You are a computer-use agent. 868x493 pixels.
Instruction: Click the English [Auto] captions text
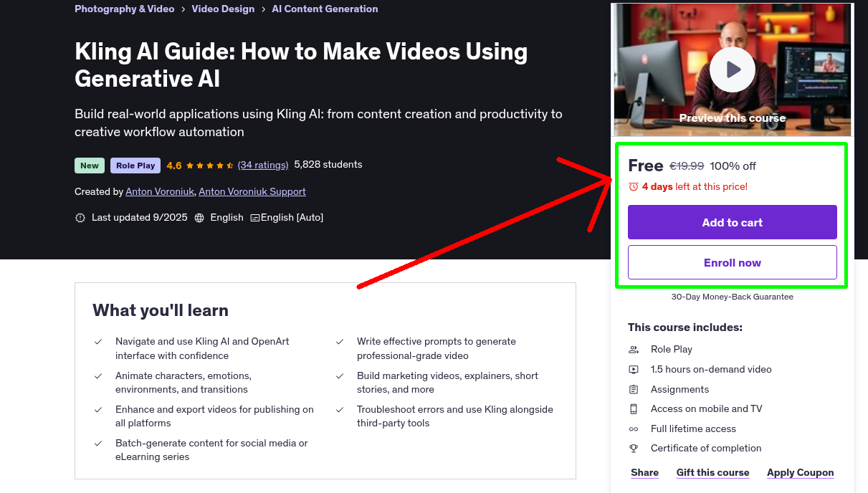(x=292, y=218)
